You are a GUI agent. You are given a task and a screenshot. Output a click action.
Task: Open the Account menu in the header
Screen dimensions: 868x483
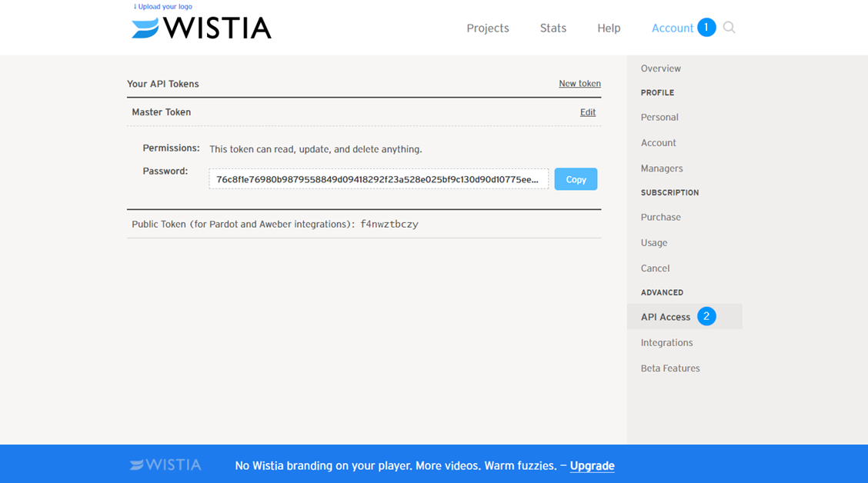[672, 28]
